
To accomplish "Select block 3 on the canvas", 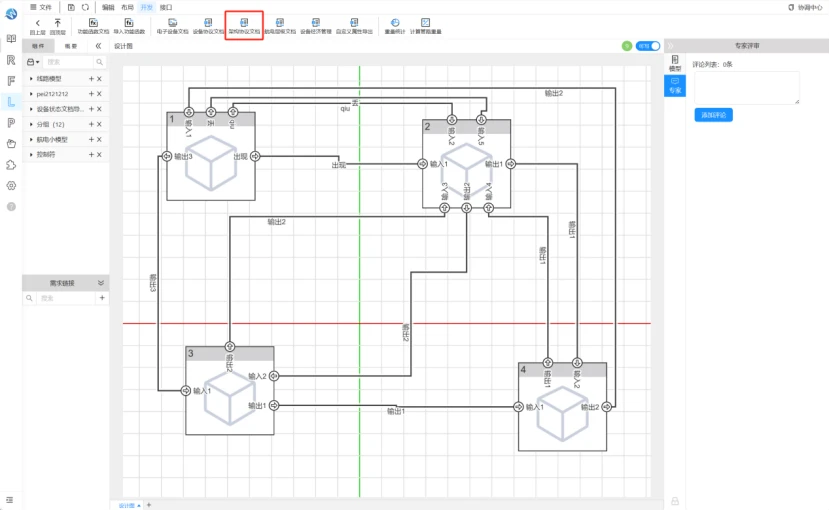I will coord(230,391).
